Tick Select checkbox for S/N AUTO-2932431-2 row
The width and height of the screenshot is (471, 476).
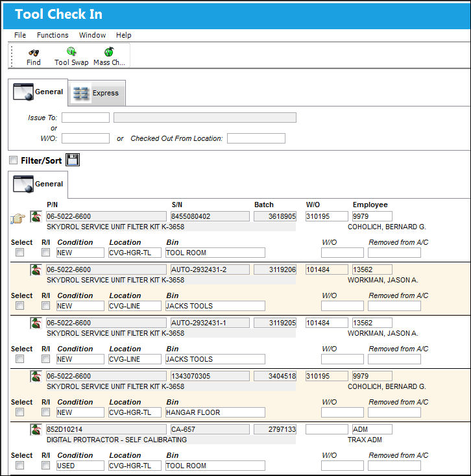pos(19,305)
